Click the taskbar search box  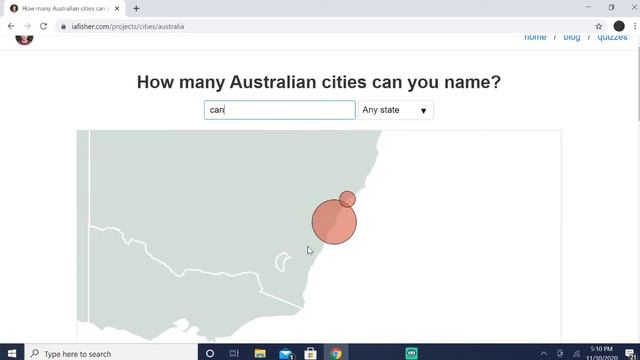point(111,353)
